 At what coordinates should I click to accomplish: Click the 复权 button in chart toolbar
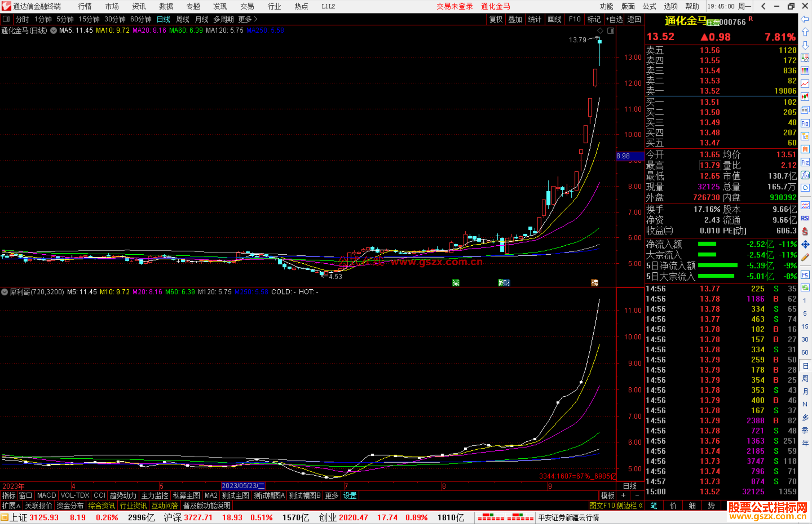pos(495,19)
